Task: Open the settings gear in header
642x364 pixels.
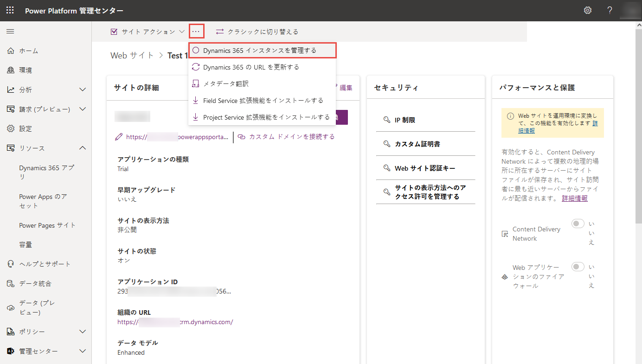Action: (x=588, y=10)
